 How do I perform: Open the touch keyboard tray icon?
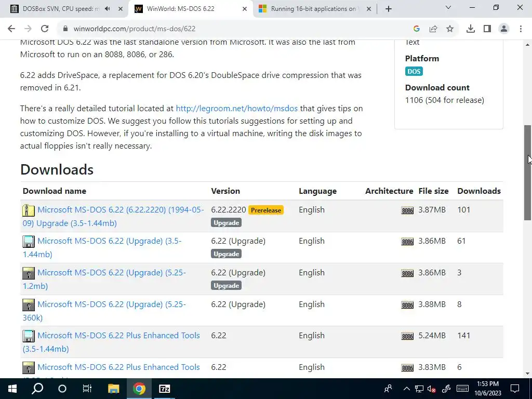(x=462, y=389)
